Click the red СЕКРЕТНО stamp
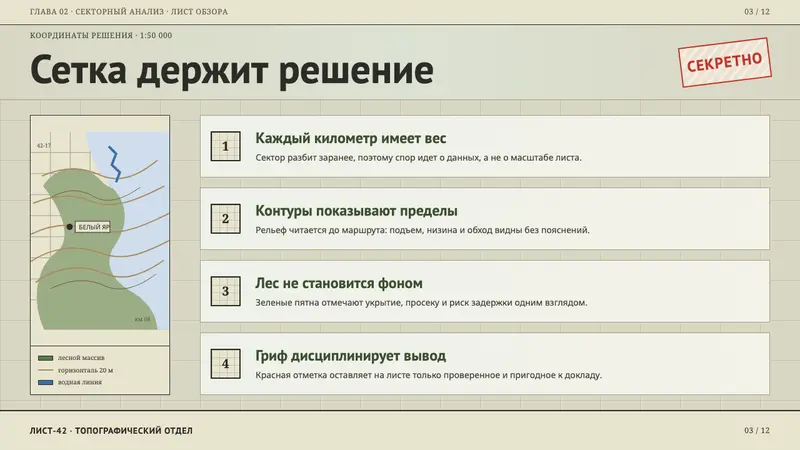Screen dimensions: 800x450 [x=724, y=62]
